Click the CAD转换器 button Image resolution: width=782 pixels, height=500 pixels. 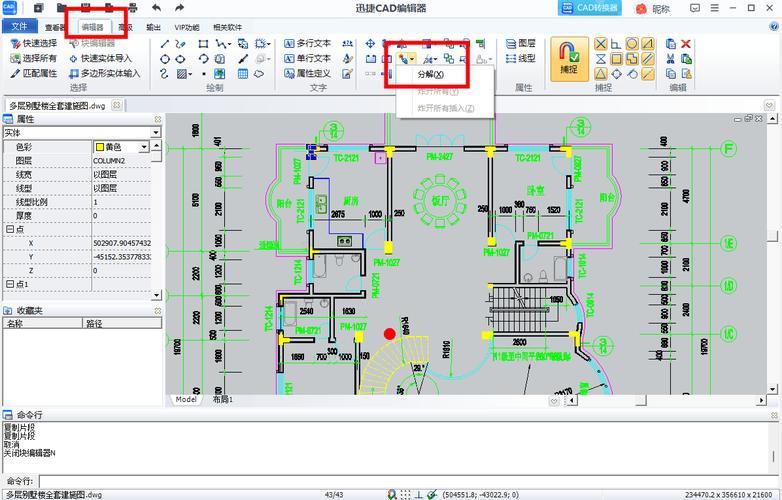point(589,8)
